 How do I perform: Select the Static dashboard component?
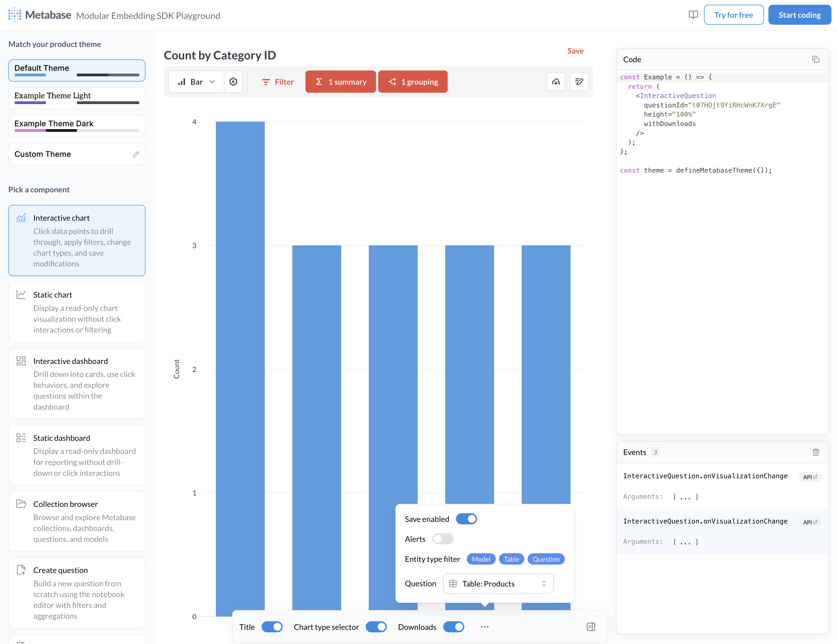[x=76, y=455]
